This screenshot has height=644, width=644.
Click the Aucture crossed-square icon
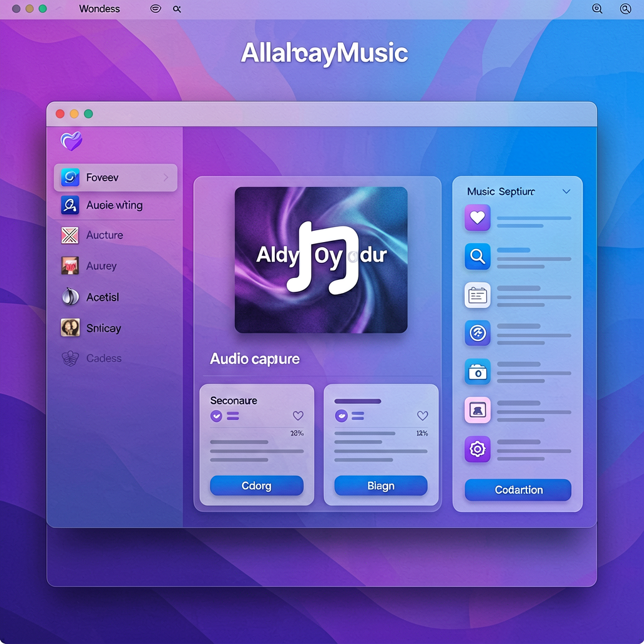coord(70,235)
